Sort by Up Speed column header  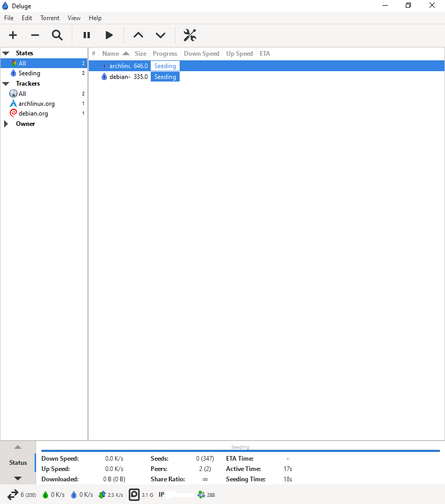tap(240, 53)
